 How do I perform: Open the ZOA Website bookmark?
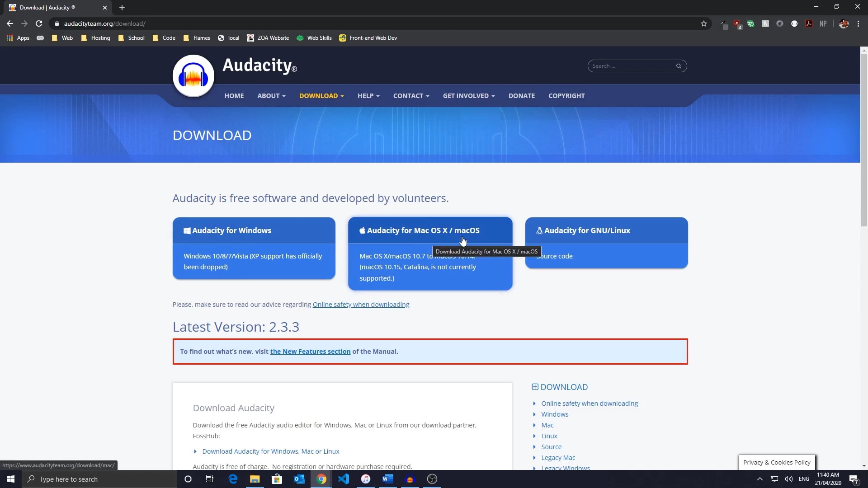(268, 38)
